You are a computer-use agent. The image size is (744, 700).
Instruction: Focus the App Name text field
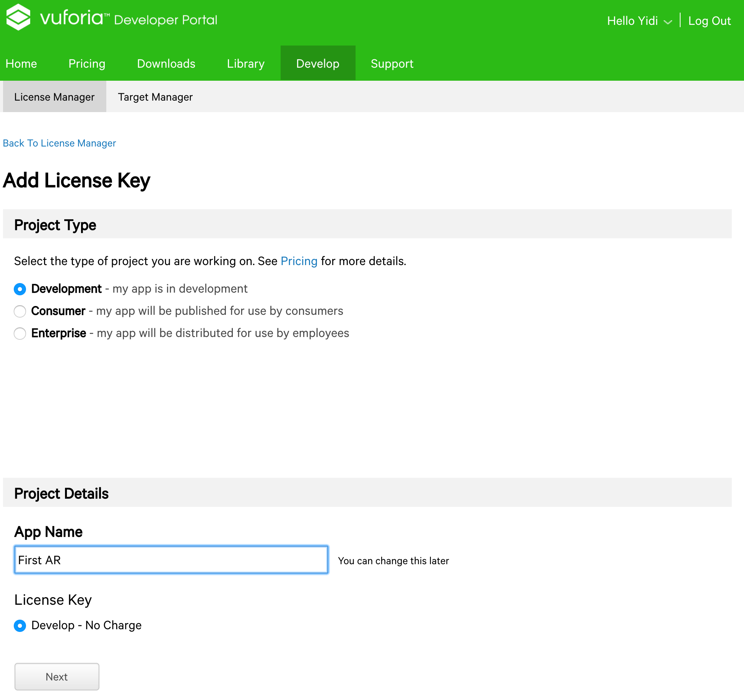[171, 560]
